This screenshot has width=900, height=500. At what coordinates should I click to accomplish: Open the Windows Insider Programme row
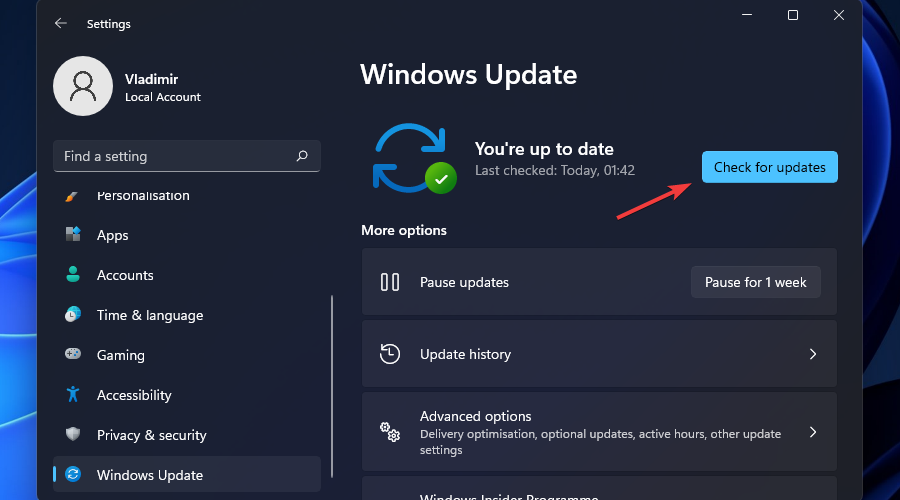[599, 489]
